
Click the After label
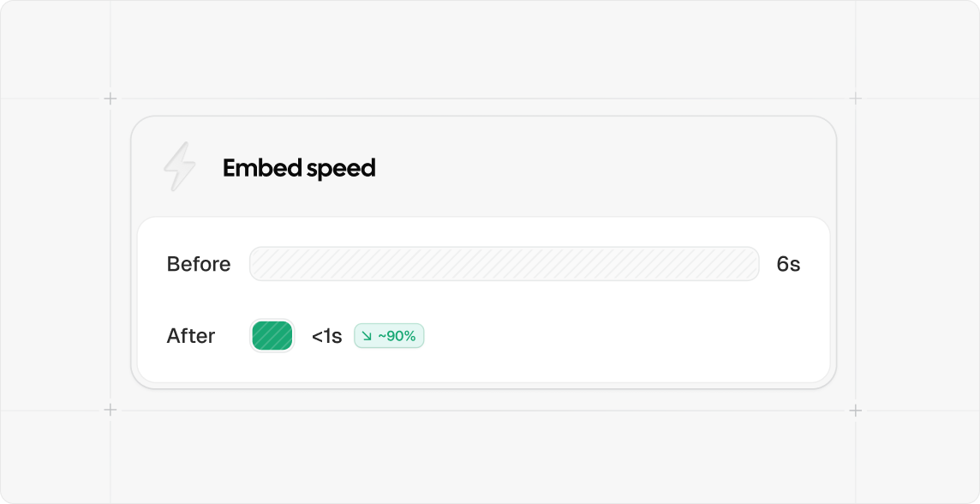point(191,336)
